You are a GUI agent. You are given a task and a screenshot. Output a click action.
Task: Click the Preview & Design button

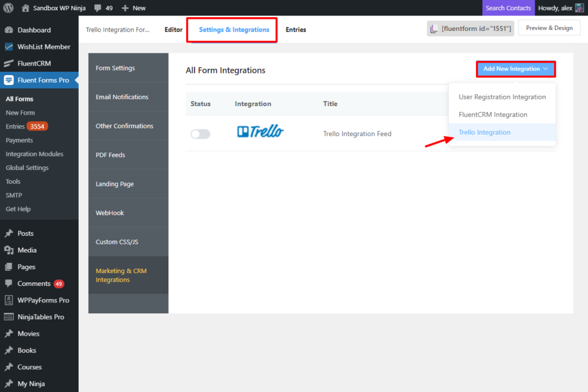(x=549, y=28)
